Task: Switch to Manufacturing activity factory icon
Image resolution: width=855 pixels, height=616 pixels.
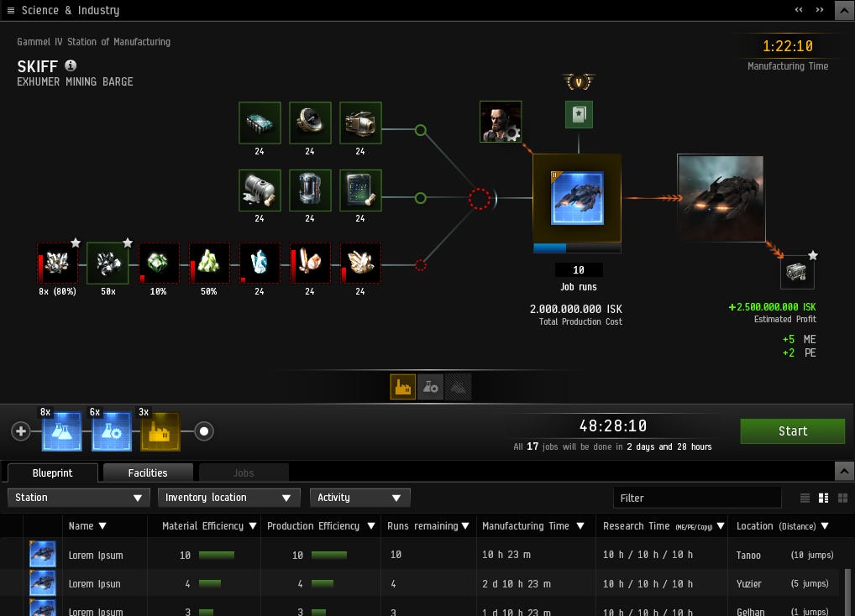Action: (x=403, y=387)
